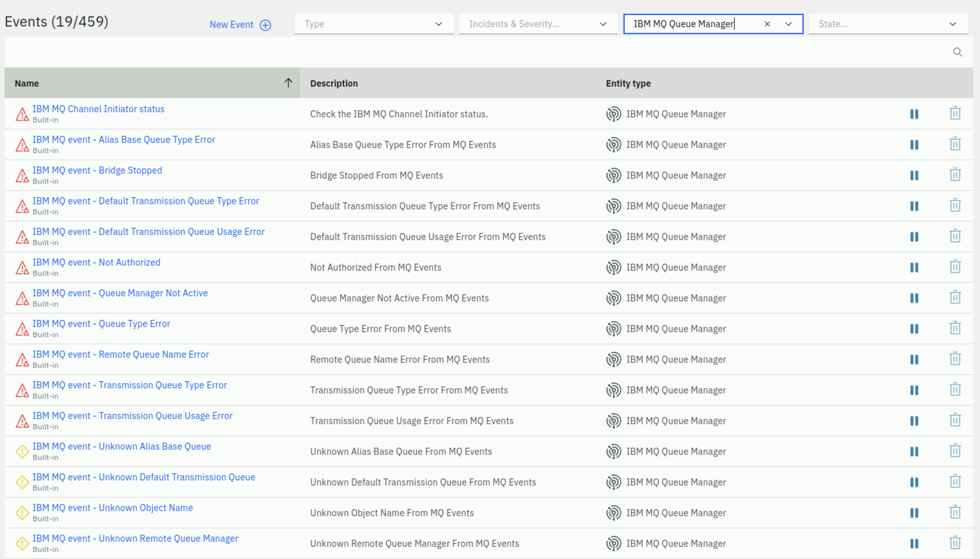The image size is (980, 559).
Task: Click the Entity type column header
Action: coord(628,83)
